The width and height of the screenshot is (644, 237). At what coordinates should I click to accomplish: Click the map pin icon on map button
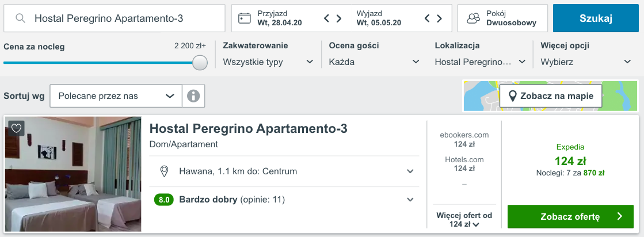coord(513,97)
